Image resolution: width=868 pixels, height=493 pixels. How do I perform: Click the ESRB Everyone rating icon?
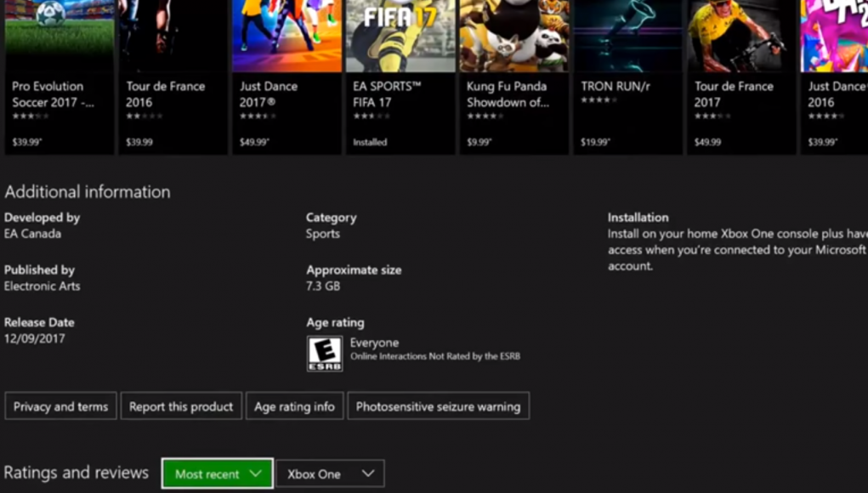click(x=325, y=353)
